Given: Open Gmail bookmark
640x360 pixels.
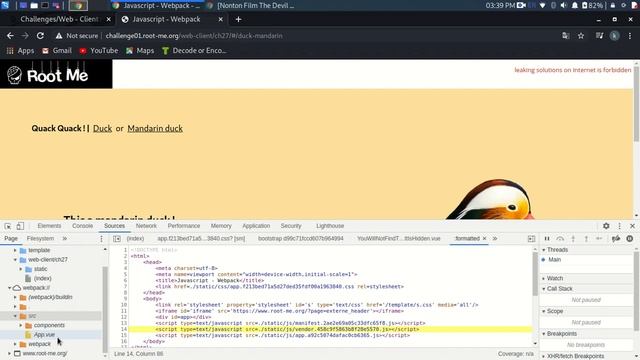Looking at the screenshot, I should click(57, 51).
